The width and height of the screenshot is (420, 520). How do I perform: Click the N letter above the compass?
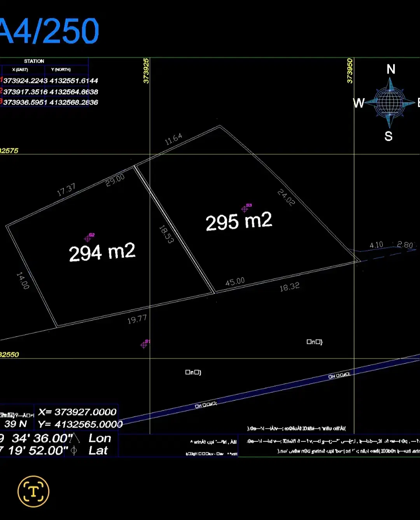(391, 70)
